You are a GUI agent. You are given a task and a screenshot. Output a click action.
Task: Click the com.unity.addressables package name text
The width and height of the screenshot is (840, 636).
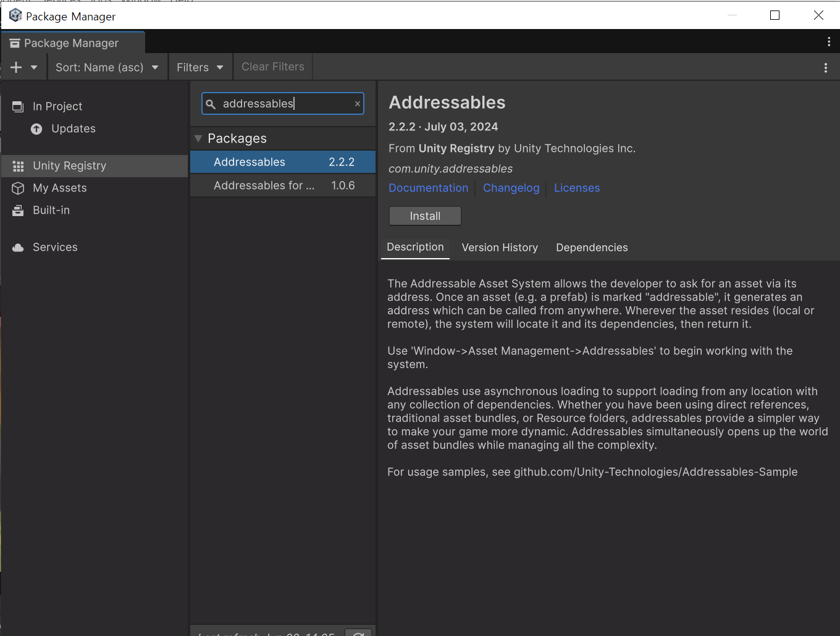tap(450, 169)
